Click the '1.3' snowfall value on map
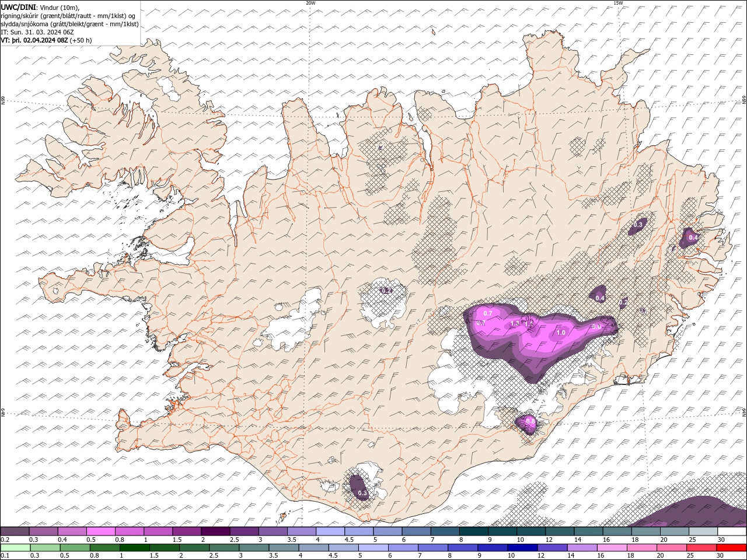747x560 pixels. point(515,323)
